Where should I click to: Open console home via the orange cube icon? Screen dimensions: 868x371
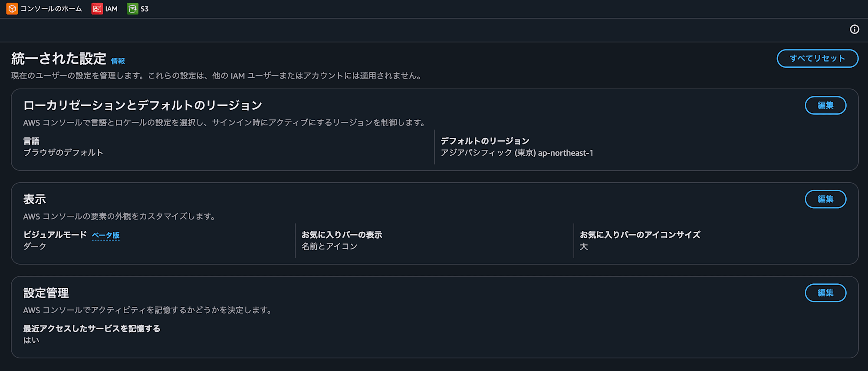click(x=11, y=8)
